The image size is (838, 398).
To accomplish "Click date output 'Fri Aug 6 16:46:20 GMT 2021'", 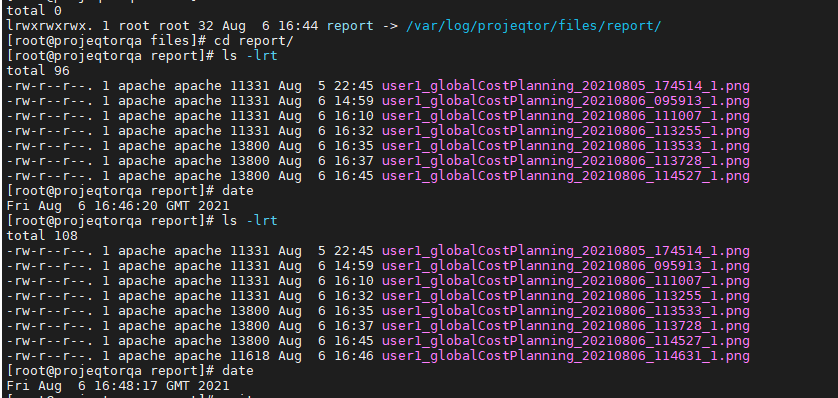I will pos(118,206).
